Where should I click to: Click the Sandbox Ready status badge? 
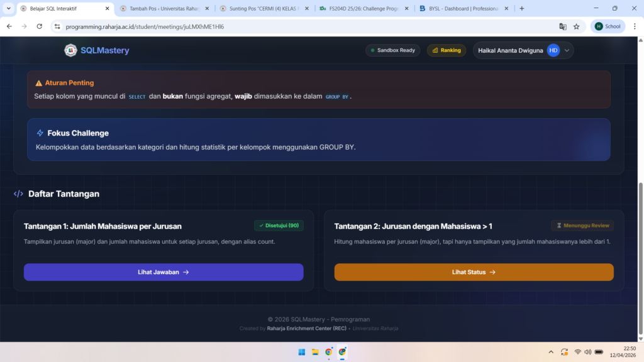tap(392, 50)
